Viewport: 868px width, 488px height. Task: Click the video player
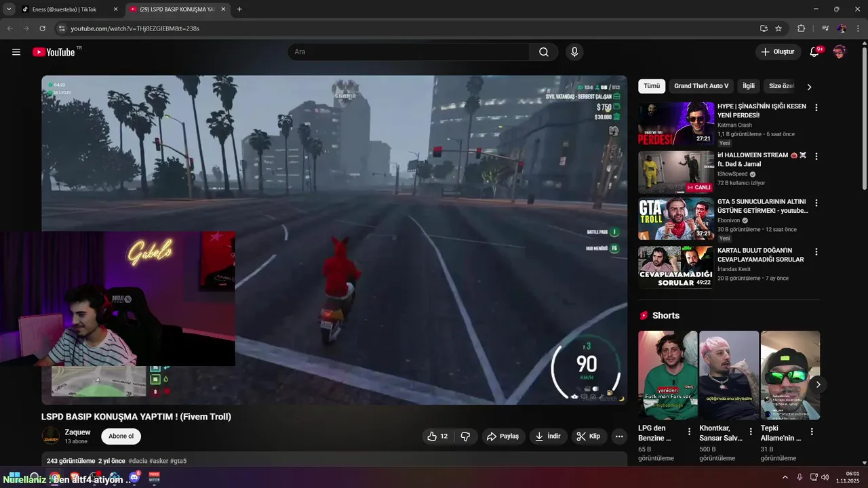pos(334,240)
